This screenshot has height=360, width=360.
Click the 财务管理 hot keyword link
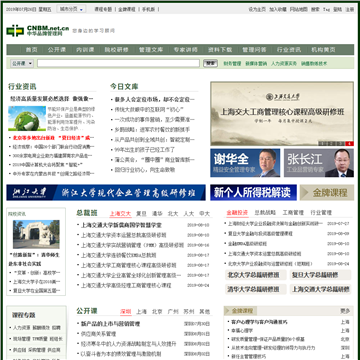(x=232, y=63)
